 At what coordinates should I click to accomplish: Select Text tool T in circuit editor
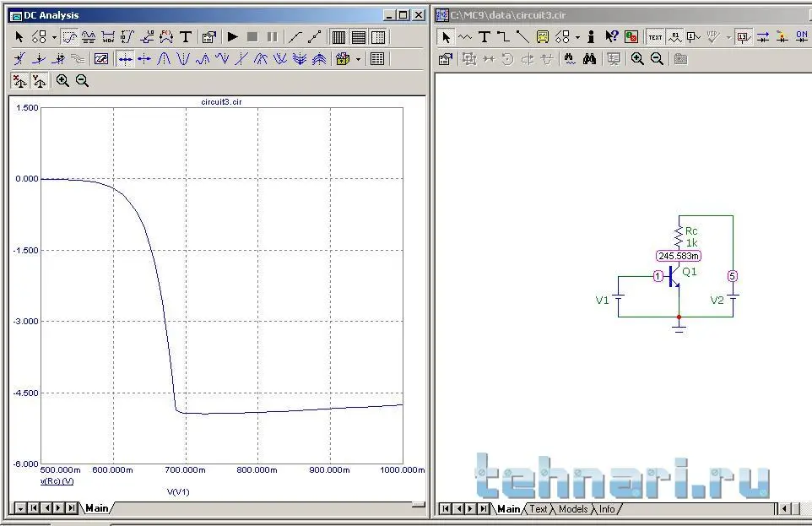pyautogui.click(x=484, y=37)
